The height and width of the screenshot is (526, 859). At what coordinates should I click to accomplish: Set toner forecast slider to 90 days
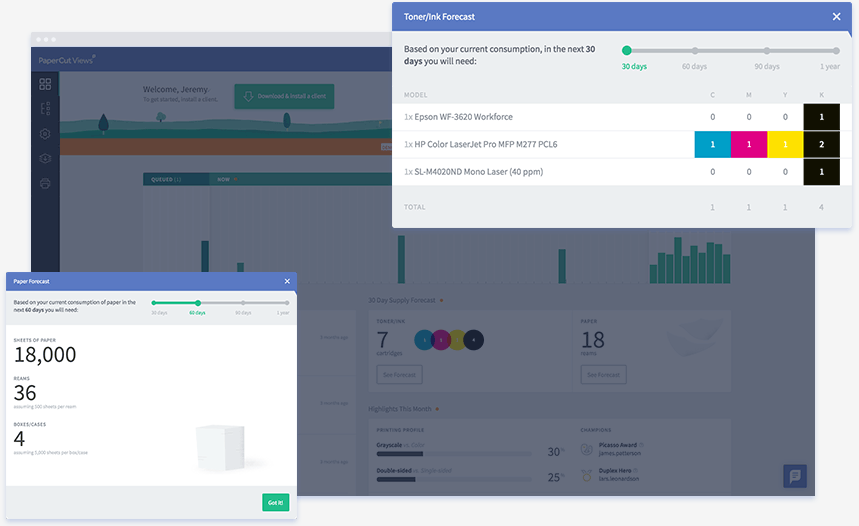tap(766, 50)
